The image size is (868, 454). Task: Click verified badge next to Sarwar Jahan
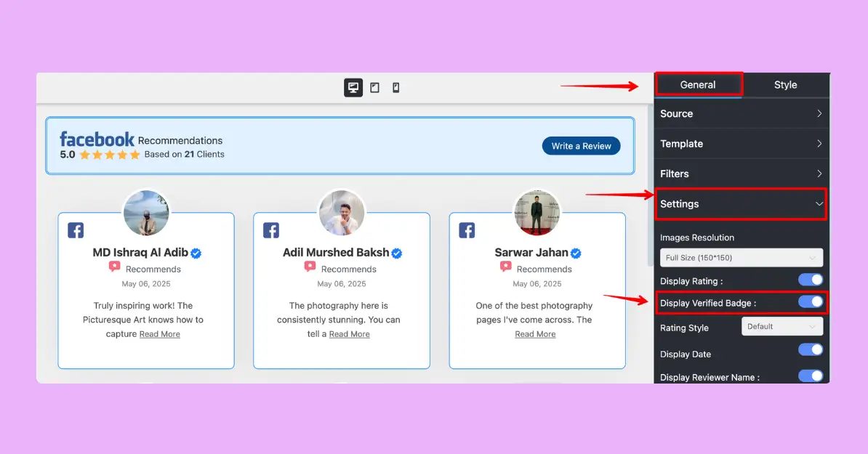tap(576, 254)
